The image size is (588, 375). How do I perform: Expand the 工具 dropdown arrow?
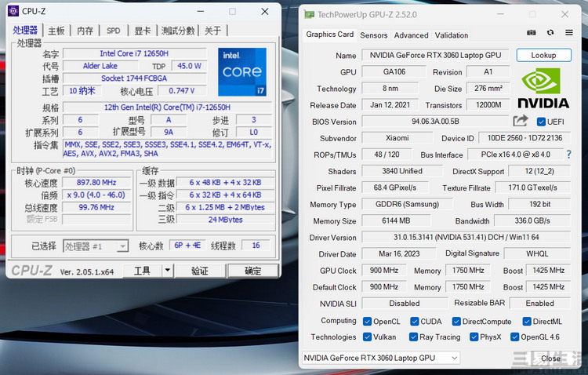click(x=168, y=271)
